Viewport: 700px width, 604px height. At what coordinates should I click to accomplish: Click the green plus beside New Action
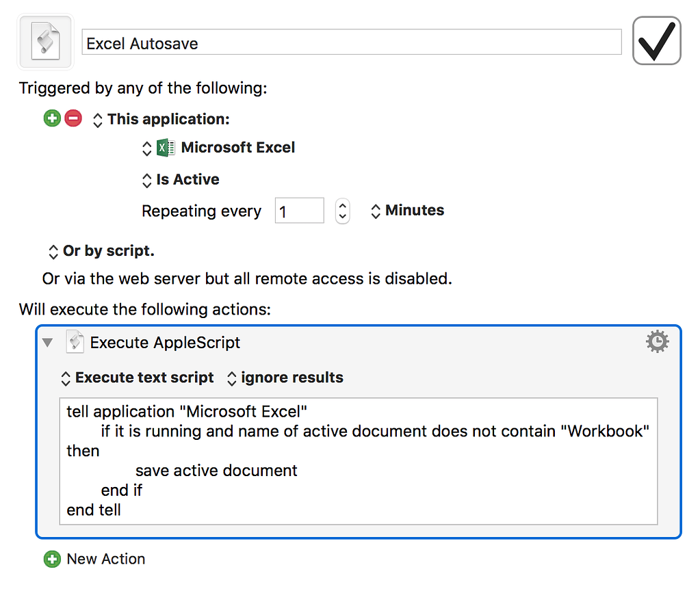tap(52, 559)
